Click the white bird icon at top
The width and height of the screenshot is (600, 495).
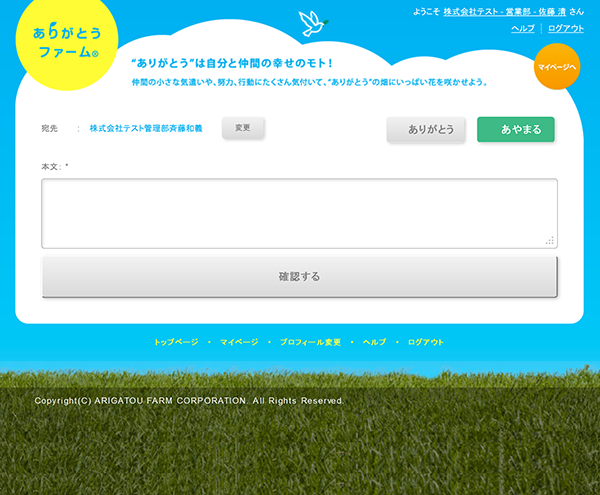313,23
